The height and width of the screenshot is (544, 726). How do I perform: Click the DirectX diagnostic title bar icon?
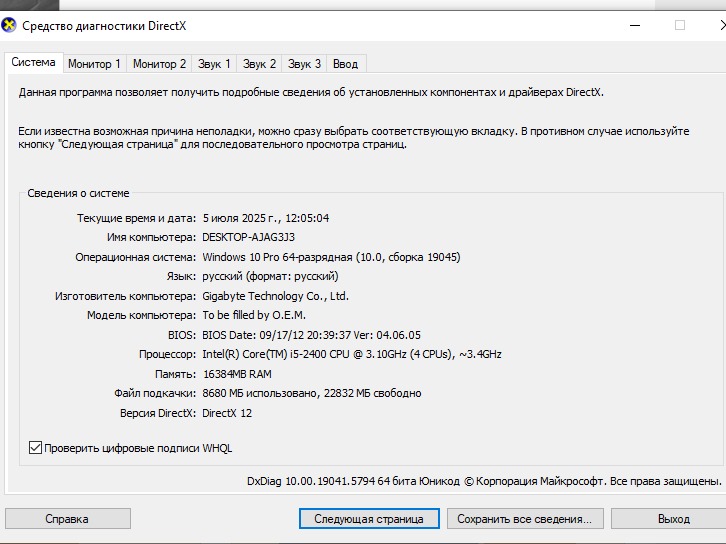(9, 25)
